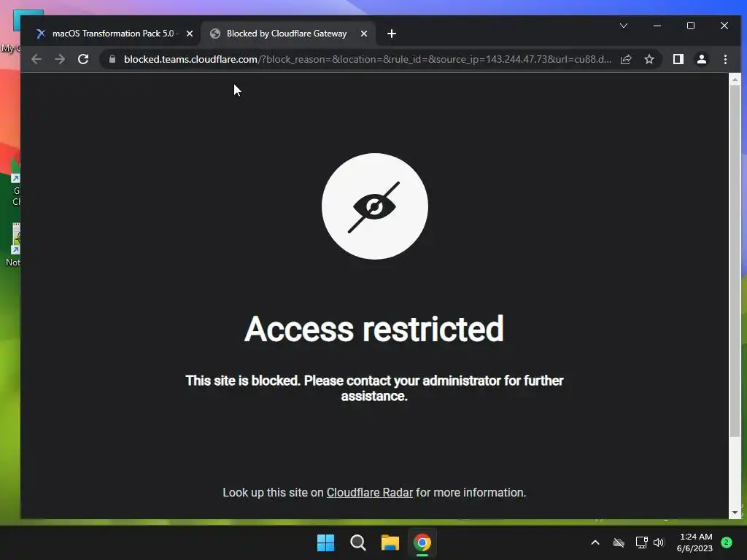This screenshot has width=747, height=560.
Task: Close the macOS Transformation Pack tab
Action: [x=190, y=34]
